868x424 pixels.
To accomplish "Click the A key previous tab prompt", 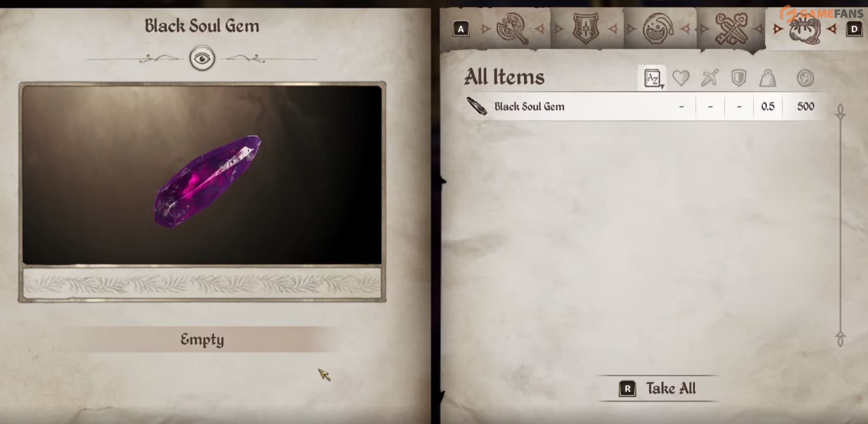I will (x=461, y=29).
